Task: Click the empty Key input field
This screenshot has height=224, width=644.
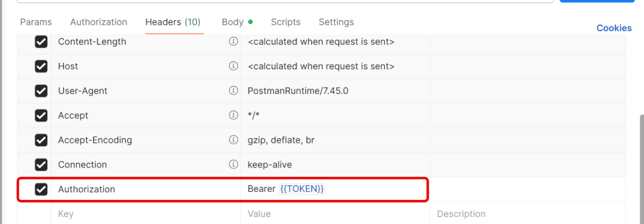Action: [x=145, y=214]
